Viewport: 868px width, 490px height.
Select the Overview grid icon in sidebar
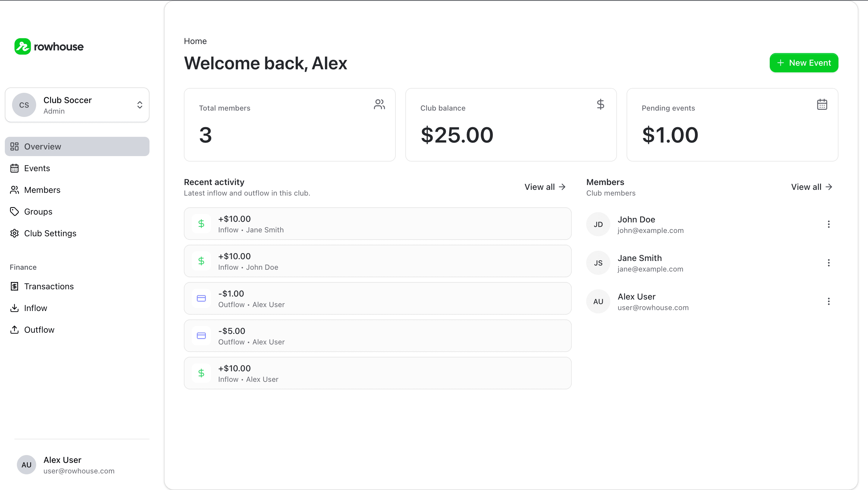(14, 146)
